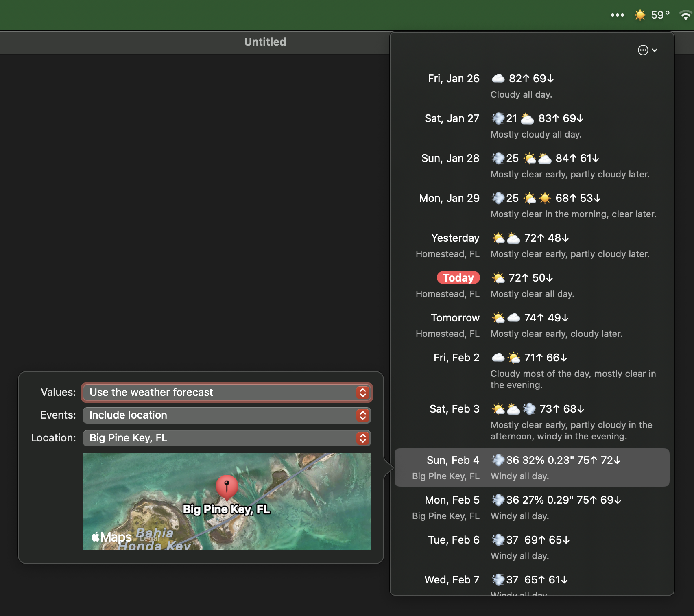Image resolution: width=694 pixels, height=616 pixels.
Task: Click the Apple Maps logo on map
Action: pyautogui.click(x=111, y=537)
